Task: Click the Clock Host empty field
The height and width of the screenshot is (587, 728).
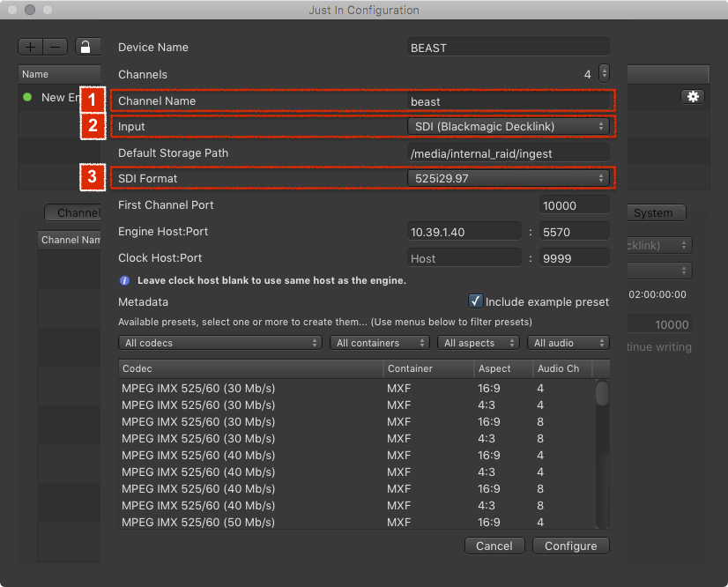Action: coord(464,258)
